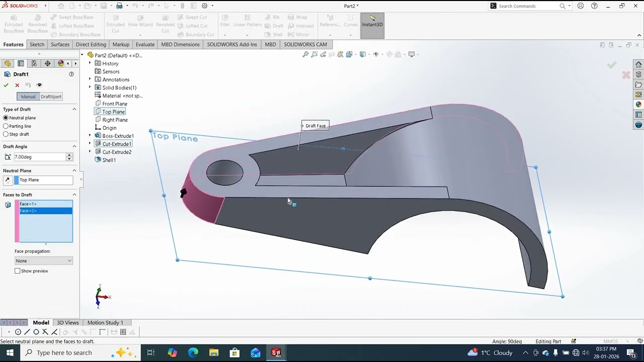Collapse the Faces to Draft section
The image size is (644, 362).
coord(74,195)
